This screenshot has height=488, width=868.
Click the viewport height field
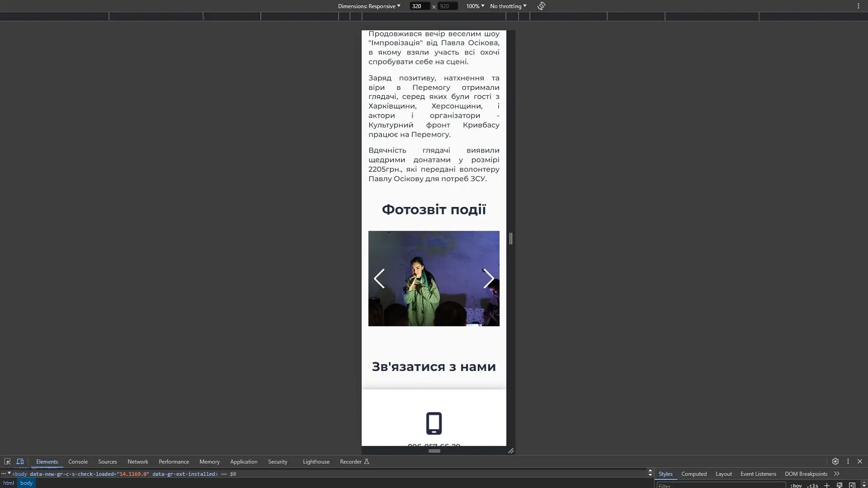click(447, 6)
